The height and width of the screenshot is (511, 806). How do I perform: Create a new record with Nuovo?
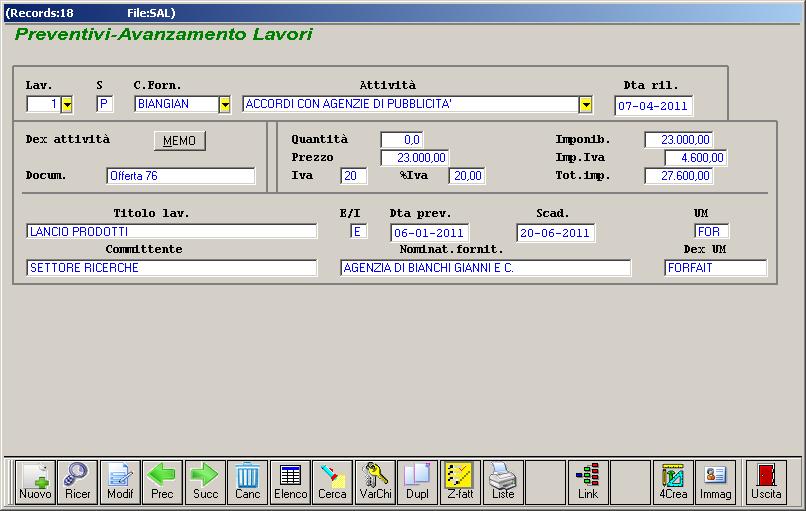pyautogui.click(x=35, y=482)
